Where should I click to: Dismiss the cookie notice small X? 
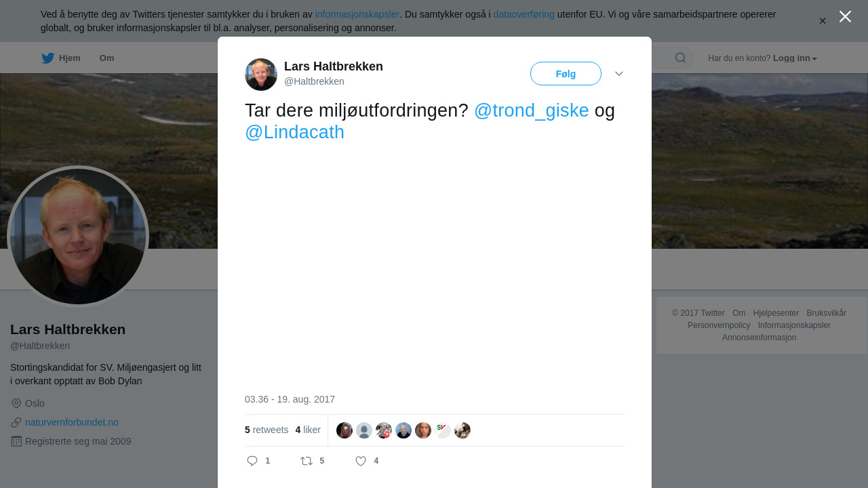click(823, 21)
